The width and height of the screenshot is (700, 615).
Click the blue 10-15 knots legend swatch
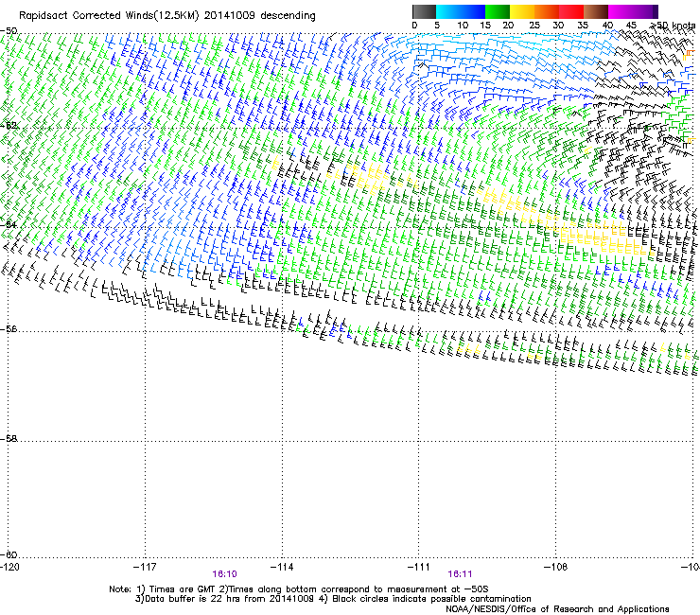pos(473,11)
